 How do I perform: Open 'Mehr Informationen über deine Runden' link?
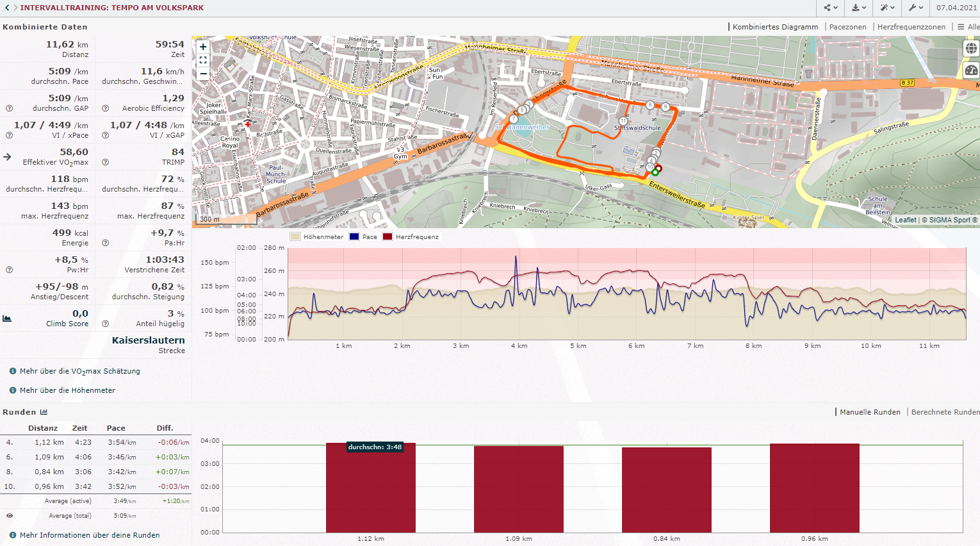tap(90, 535)
